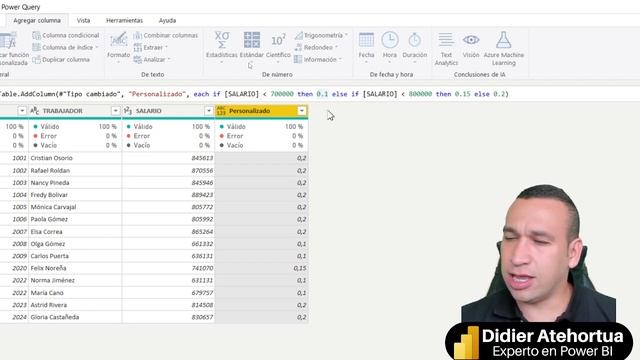Select cell Olga Gómez
640x360 pixels.
(x=75, y=244)
